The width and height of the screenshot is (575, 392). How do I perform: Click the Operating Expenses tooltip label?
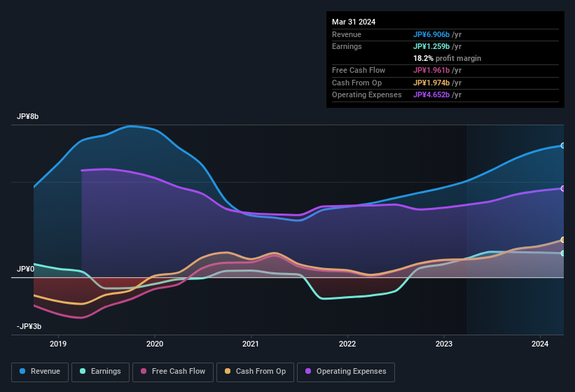point(367,95)
